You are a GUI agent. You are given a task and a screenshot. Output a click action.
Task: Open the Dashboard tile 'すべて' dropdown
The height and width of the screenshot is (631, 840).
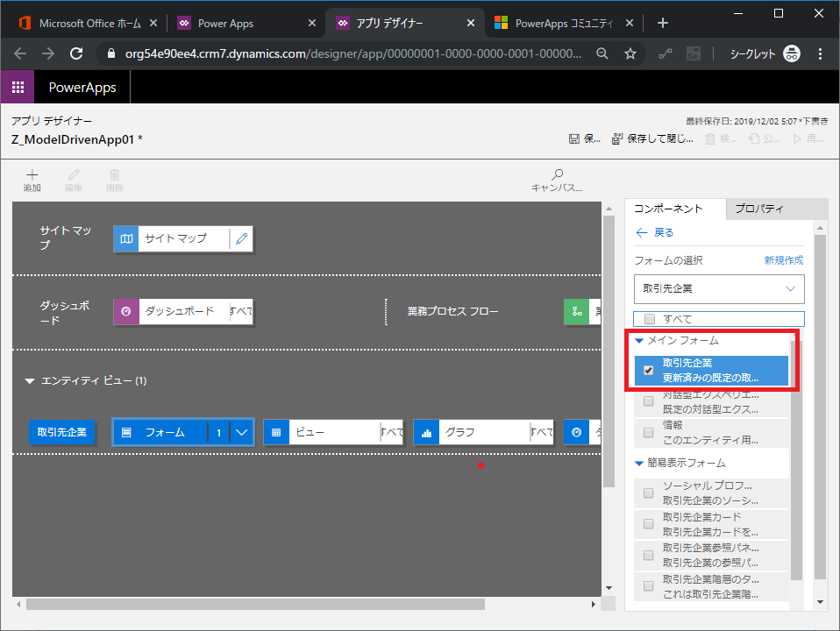point(242,311)
